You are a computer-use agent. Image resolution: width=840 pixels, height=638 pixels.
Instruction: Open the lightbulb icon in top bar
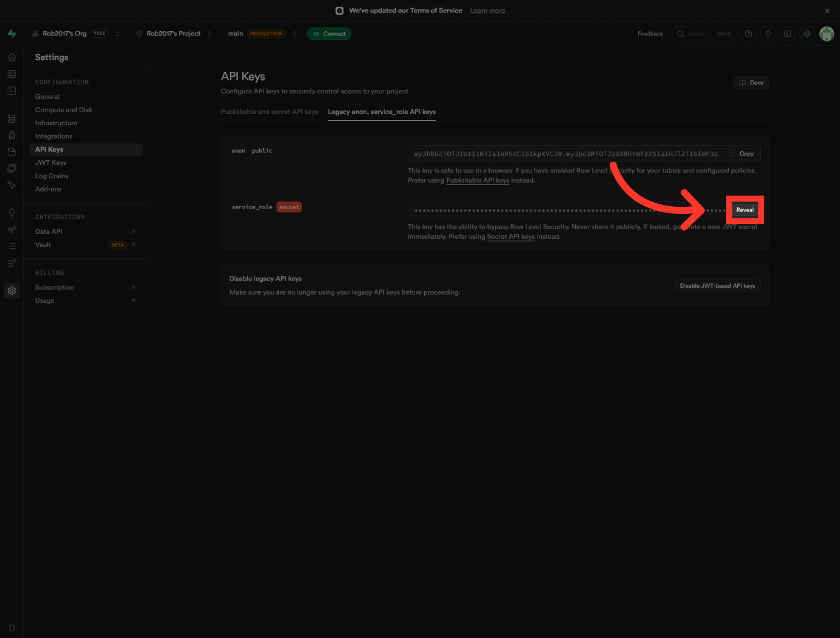coord(768,34)
